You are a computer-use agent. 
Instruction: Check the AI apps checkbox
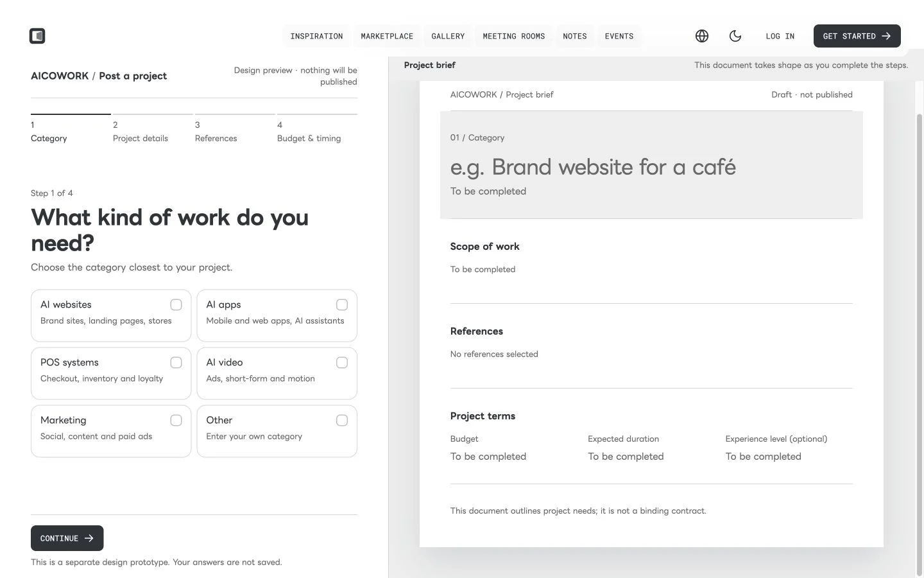click(342, 304)
